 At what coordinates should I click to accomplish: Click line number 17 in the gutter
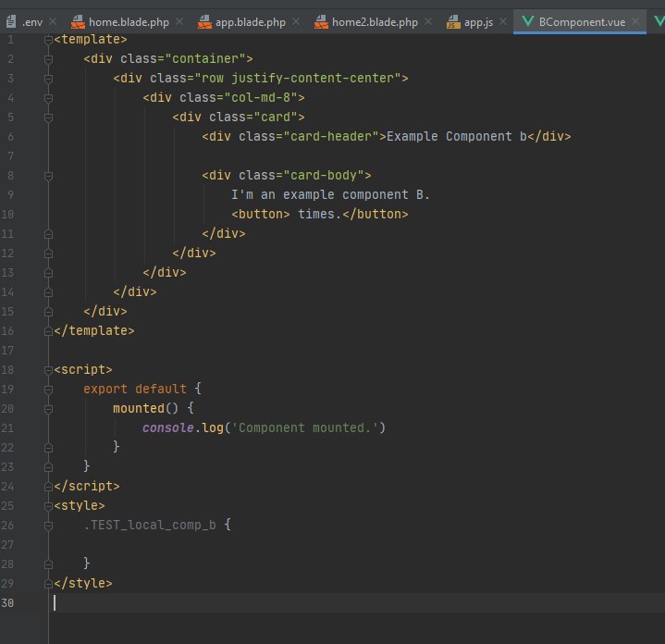coord(7,351)
